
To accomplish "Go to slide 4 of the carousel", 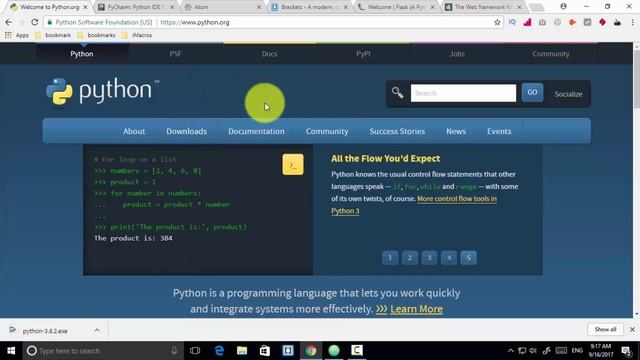I will pos(449,258).
